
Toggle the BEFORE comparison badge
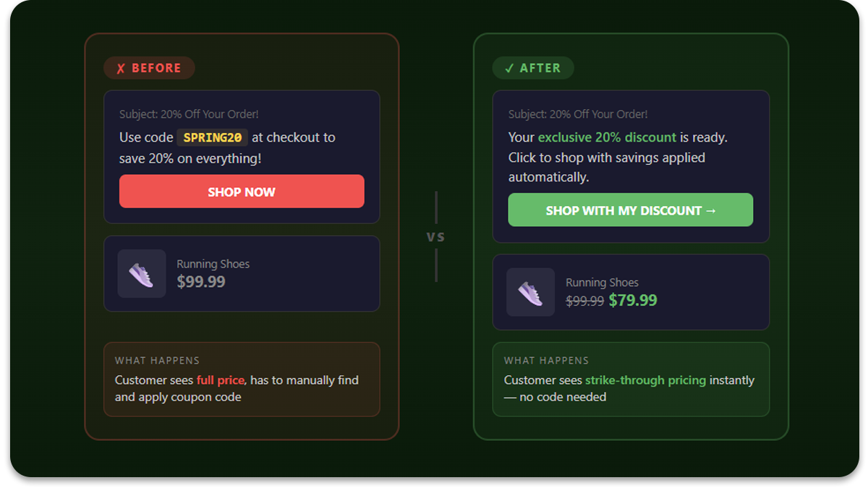tap(149, 68)
